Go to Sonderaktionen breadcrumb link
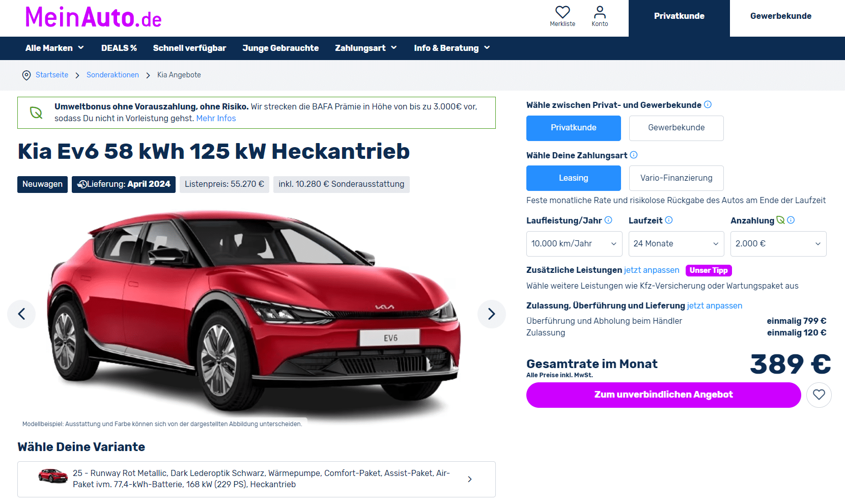Viewport: 845px width, 504px height. [112, 75]
